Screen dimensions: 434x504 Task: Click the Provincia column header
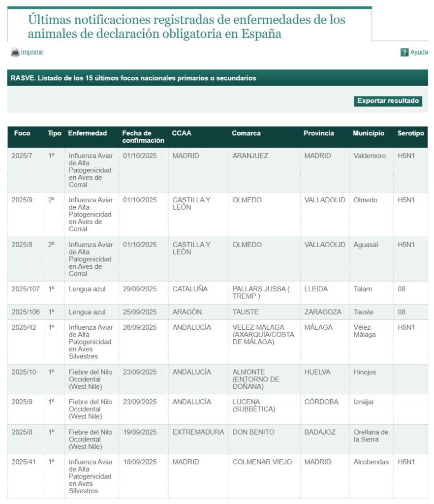pyautogui.click(x=318, y=133)
